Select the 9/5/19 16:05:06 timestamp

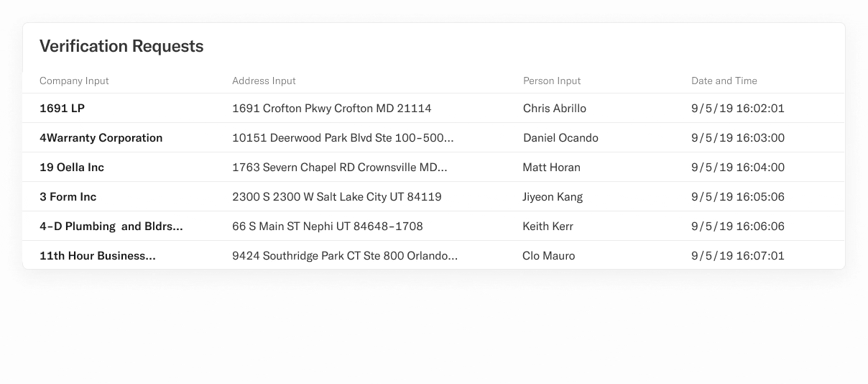[738, 197]
